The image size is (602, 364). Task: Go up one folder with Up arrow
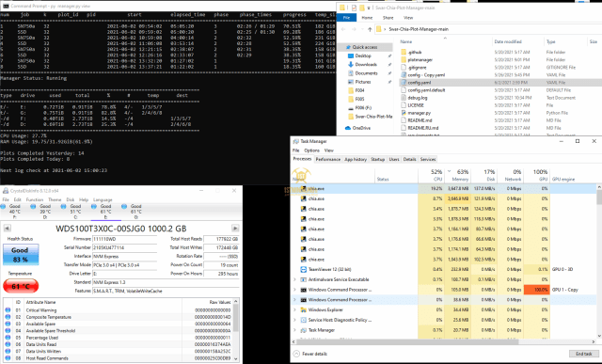[x=370, y=29]
